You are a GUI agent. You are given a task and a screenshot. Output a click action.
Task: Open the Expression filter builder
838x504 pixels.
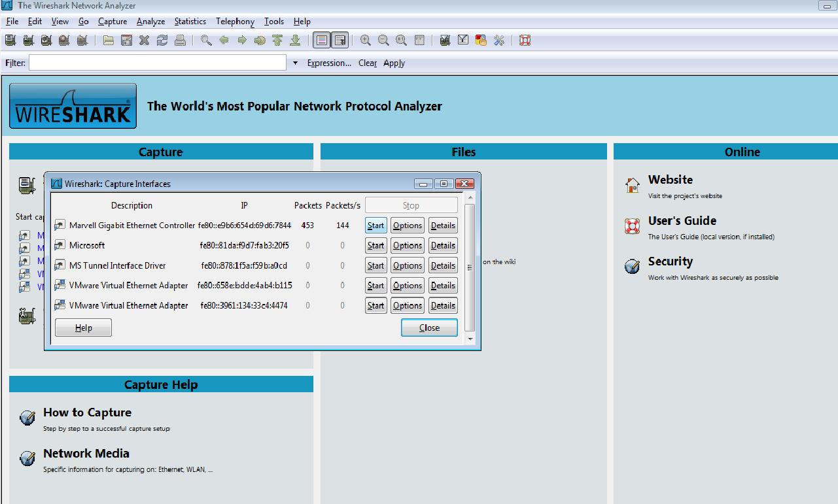[329, 63]
